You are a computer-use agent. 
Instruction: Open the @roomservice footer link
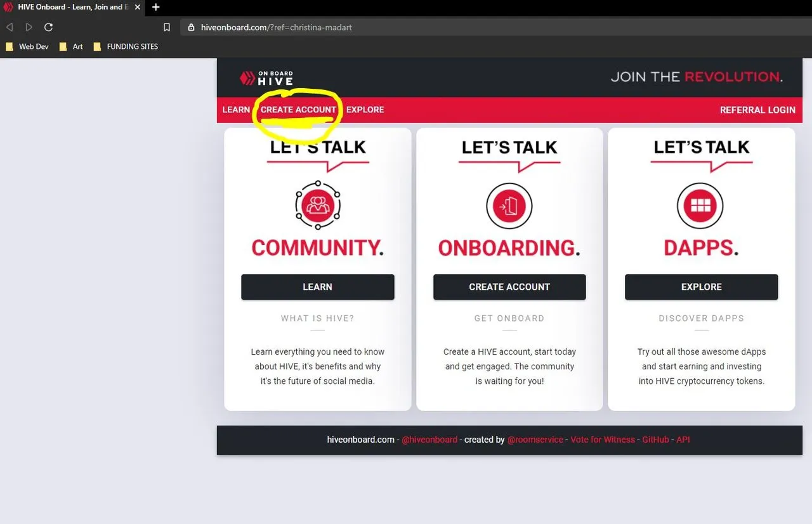coord(535,440)
